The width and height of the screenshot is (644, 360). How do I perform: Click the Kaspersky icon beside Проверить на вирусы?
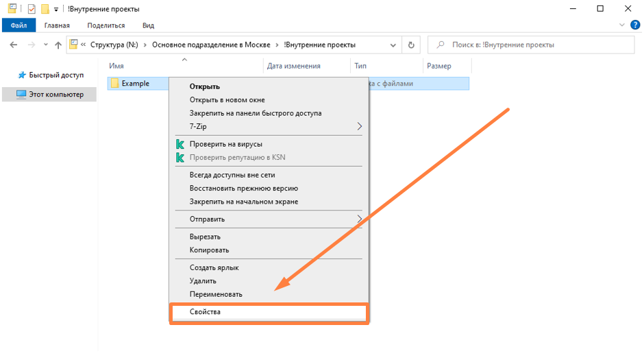[x=180, y=144]
